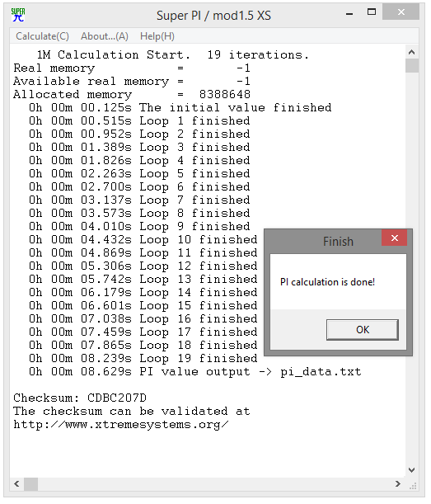431x504 pixels.
Task: Click the Finish dialog title bar
Action: click(325, 241)
